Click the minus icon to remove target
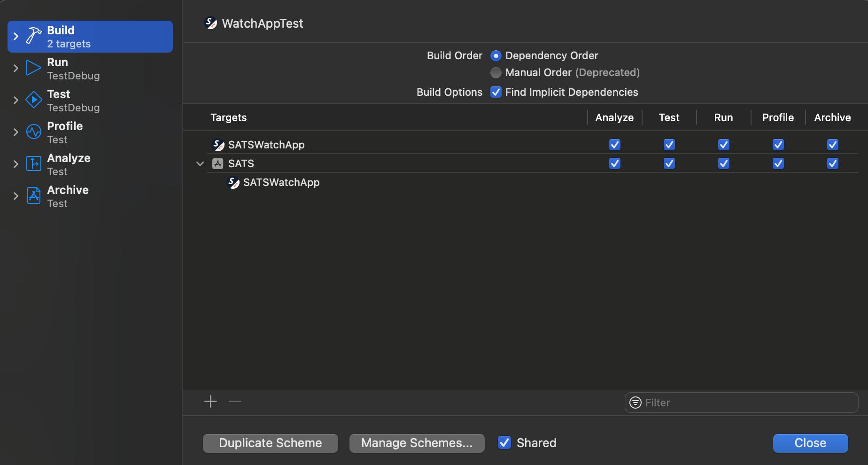 pyautogui.click(x=235, y=402)
